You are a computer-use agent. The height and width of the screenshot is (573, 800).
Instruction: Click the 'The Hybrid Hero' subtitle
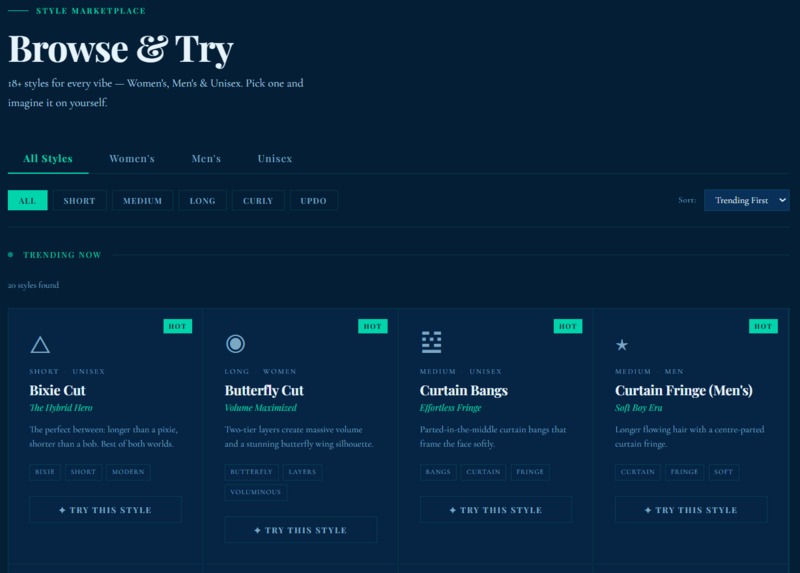click(x=61, y=408)
